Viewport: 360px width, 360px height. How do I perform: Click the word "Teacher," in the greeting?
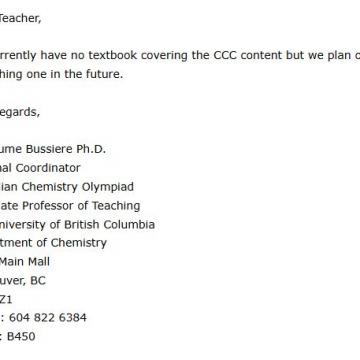point(20,18)
